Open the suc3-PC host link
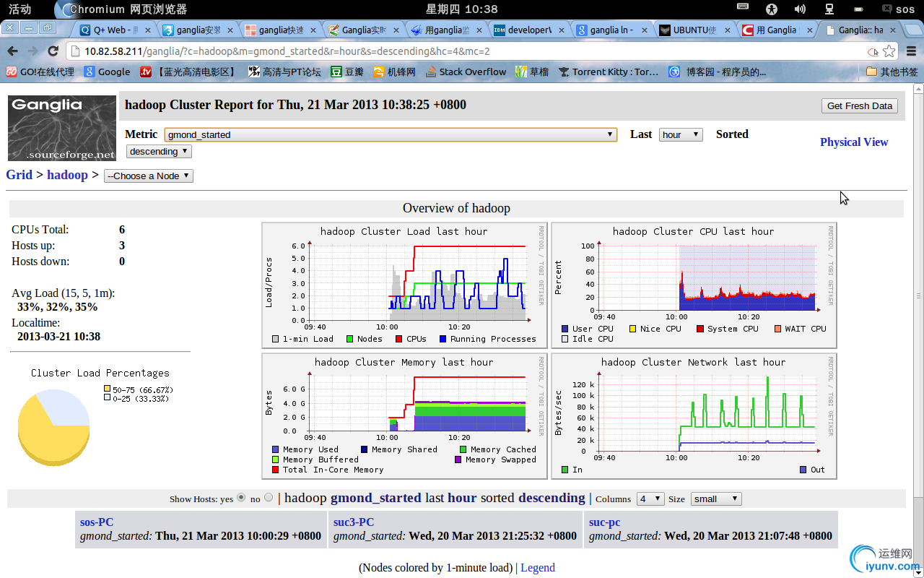This screenshot has width=924, height=578. point(354,522)
